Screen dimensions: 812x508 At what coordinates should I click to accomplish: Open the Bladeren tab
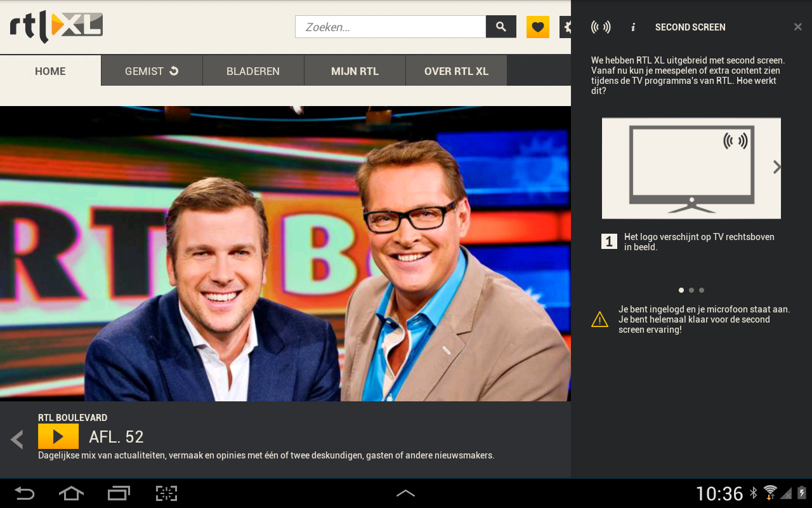click(x=253, y=71)
